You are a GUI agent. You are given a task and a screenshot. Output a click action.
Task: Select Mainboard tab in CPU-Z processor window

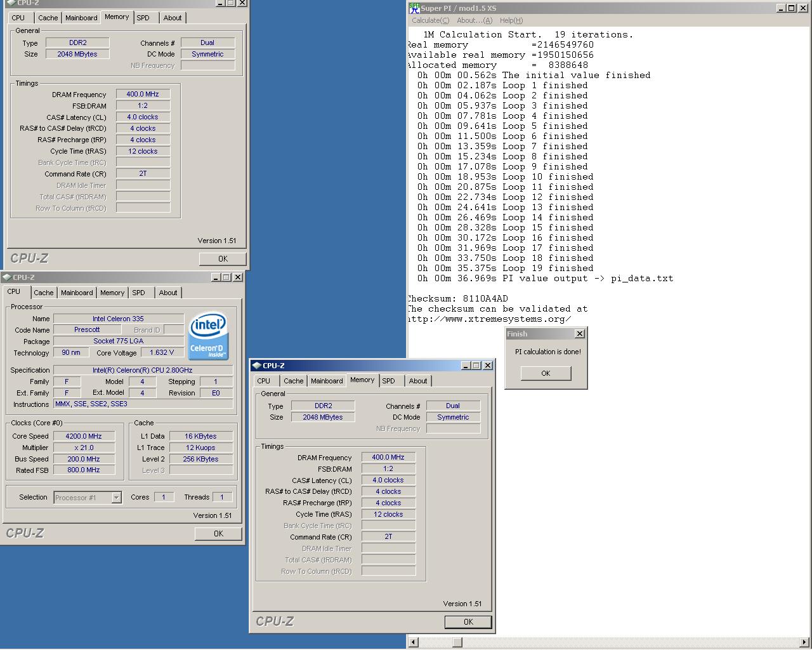coord(77,293)
